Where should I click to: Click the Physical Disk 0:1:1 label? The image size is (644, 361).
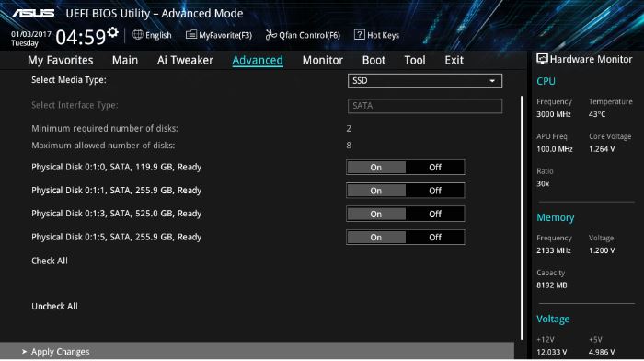[117, 191]
